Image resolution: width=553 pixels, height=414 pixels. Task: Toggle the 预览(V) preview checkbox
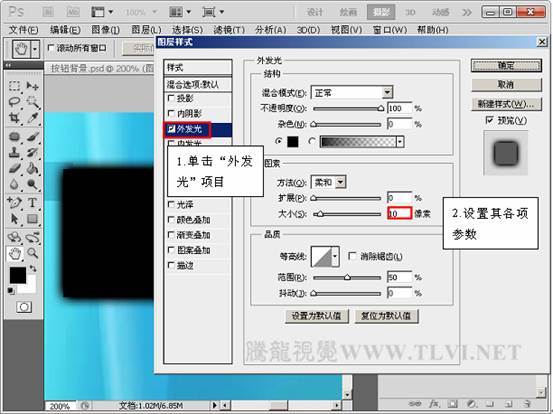tap(489, 121)
